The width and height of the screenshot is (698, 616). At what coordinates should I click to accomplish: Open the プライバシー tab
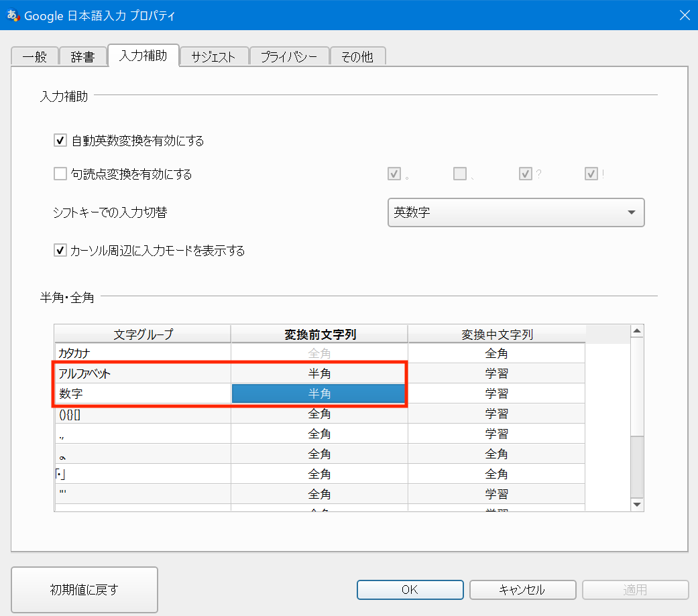pyautogui.click(x=289, y=57)
